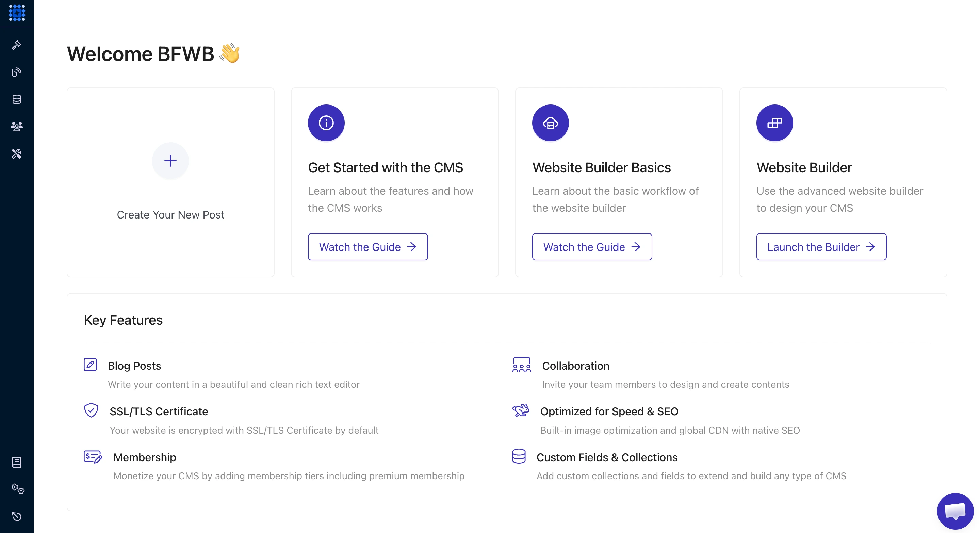Click the plus to Create Your New Post

[x=170, y=161]
